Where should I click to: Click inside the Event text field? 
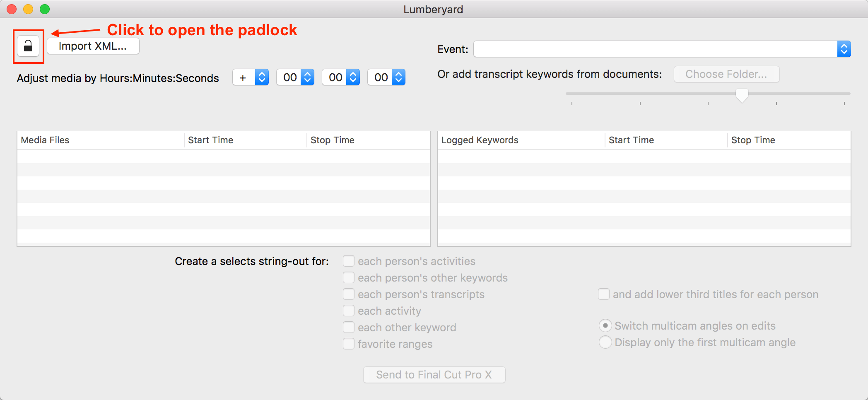pos(655,49)
